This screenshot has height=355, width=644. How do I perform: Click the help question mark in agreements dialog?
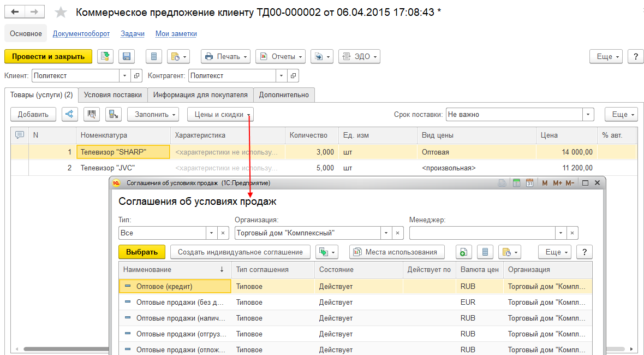click(585, 252)
